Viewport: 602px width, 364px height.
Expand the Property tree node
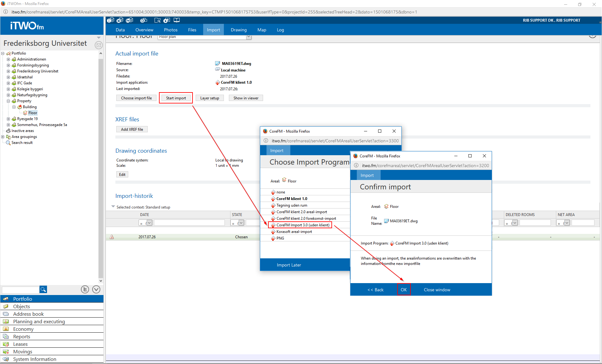point(8,101)
